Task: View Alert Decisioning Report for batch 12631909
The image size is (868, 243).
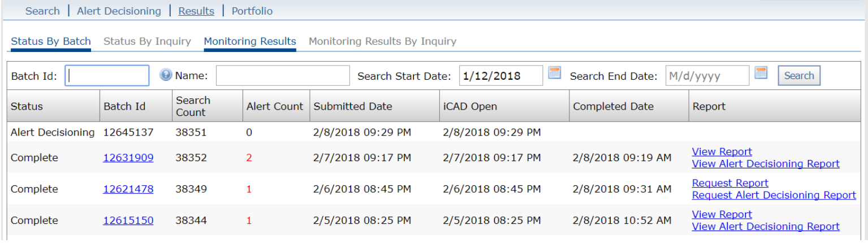Action: (766, 164)
